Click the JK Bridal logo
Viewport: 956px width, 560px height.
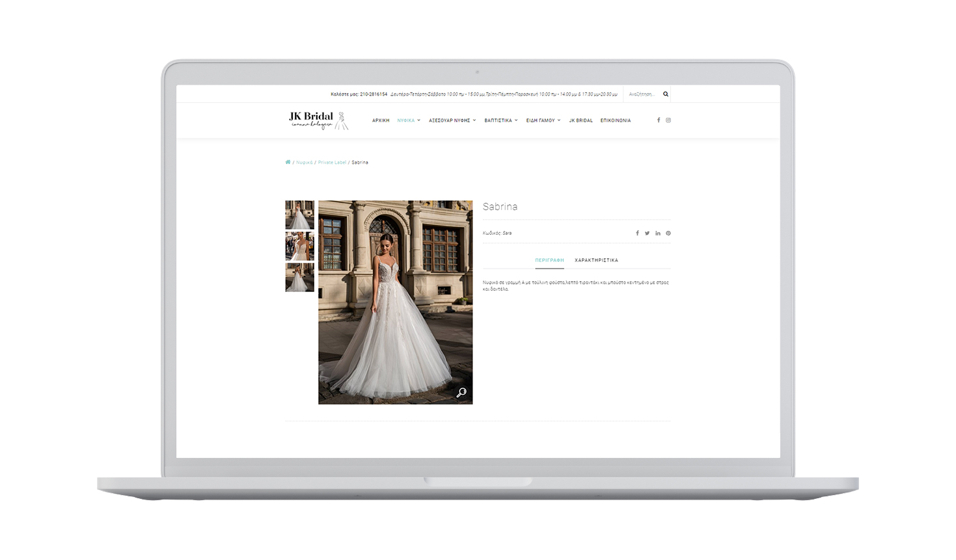click(318, 120)
